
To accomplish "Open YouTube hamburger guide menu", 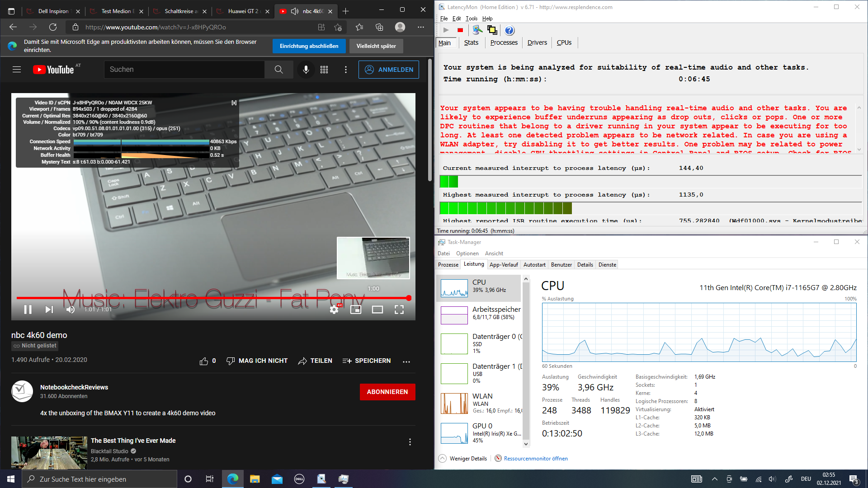I will click(17, 70).
